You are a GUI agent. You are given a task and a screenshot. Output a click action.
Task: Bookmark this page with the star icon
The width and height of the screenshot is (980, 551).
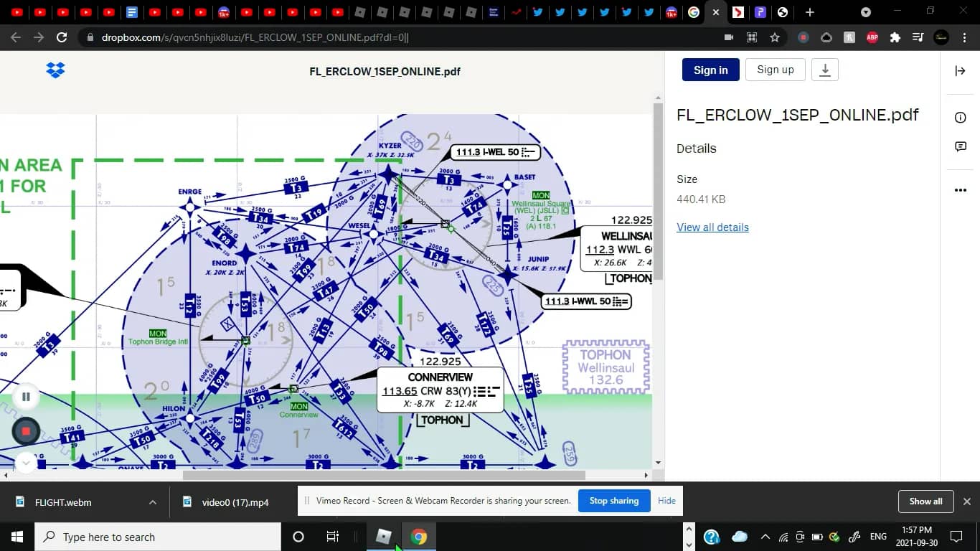775,37
